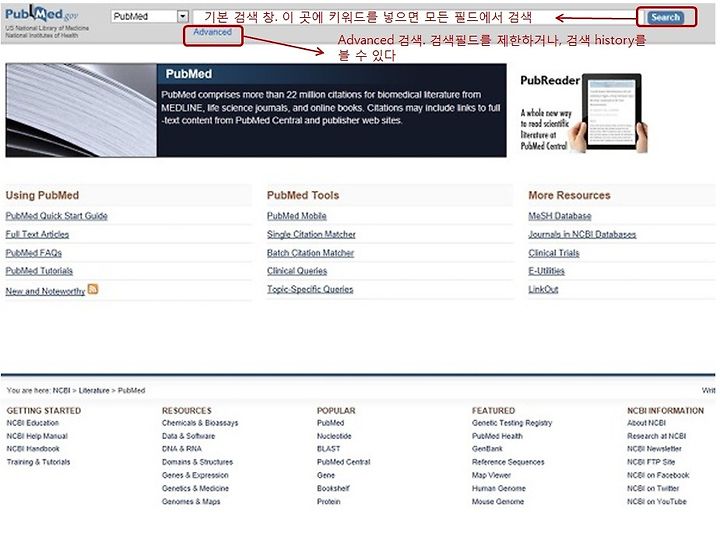This screenshot has height=541, width=720.
Task: Click Literature in the breadcrumb
Action: click(94, 390)
